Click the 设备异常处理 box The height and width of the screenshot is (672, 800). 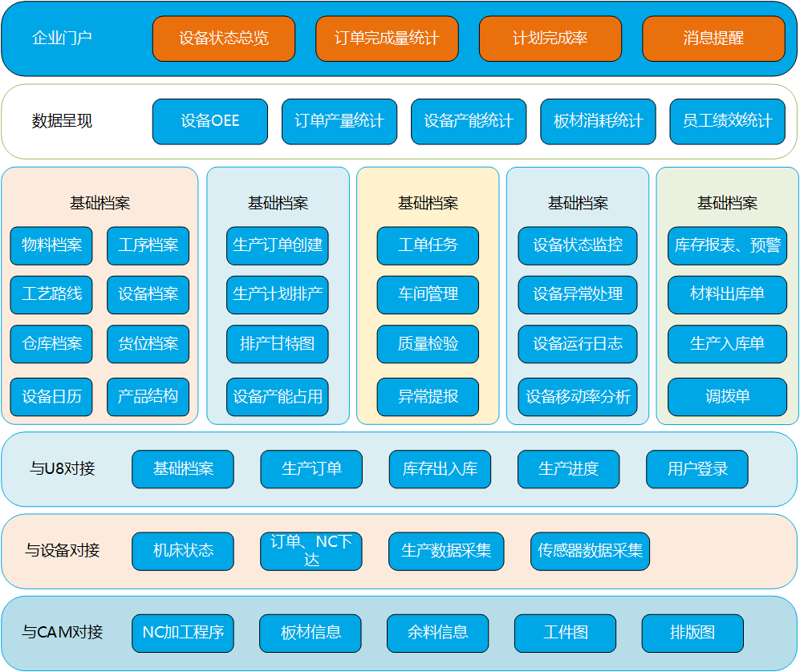578,294
